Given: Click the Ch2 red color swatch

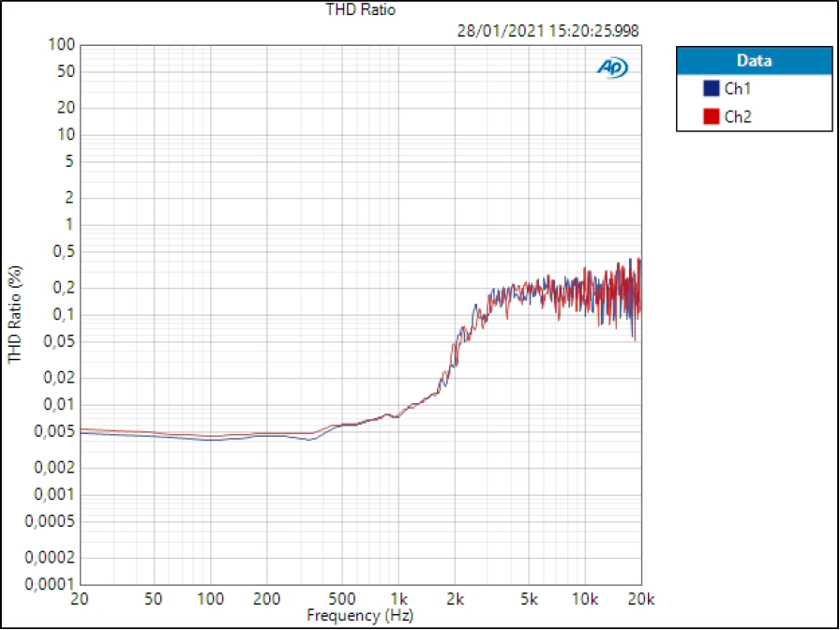Looking at the screenshot, I should [x=711, y=116].
